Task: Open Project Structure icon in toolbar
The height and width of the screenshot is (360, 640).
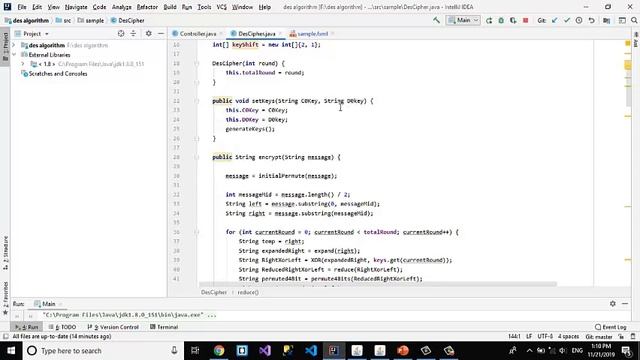Action: (x=607, y=20)
